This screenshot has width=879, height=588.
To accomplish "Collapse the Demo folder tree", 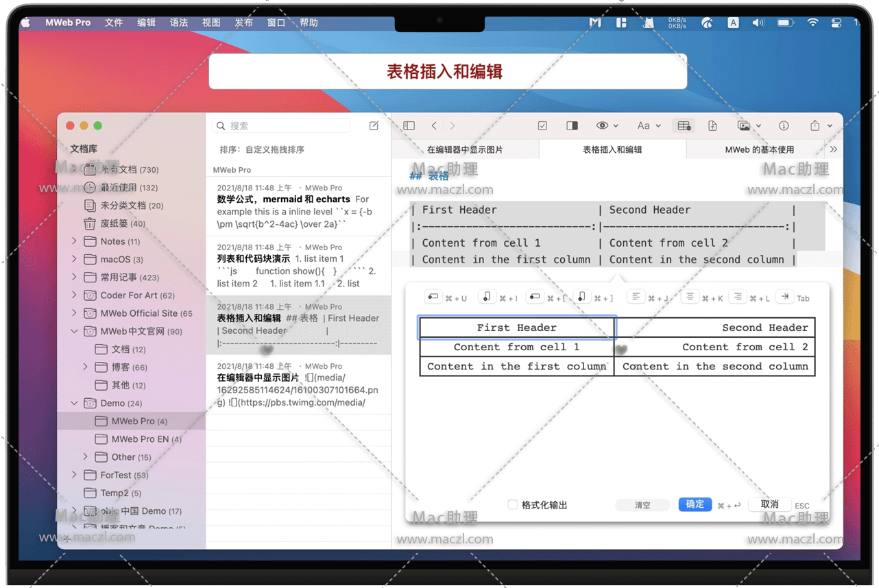I will click(75, 403).
